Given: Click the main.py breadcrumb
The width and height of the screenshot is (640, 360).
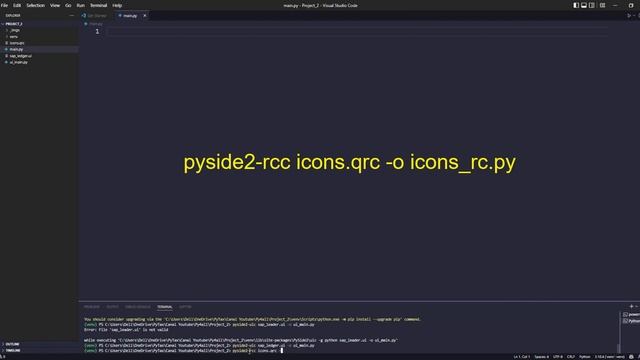Looking at the screenshot, I should pyautogui.click(x=94, y=24).
